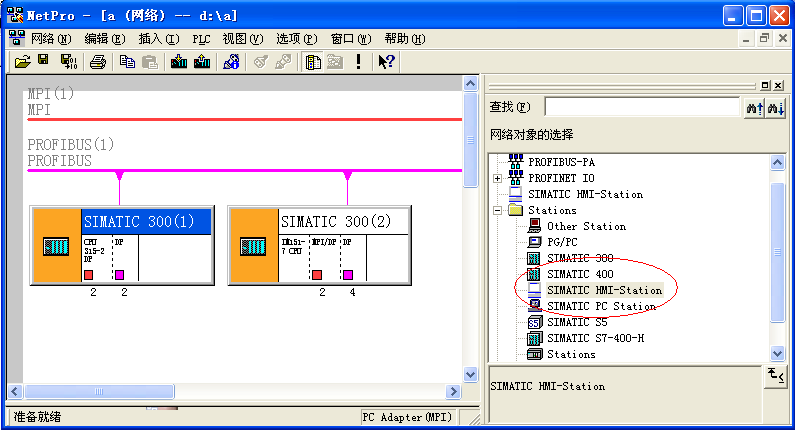Screen dimensions: 795x431
Task: Click the Download to PLC toolbar icon
Action: 178,62
